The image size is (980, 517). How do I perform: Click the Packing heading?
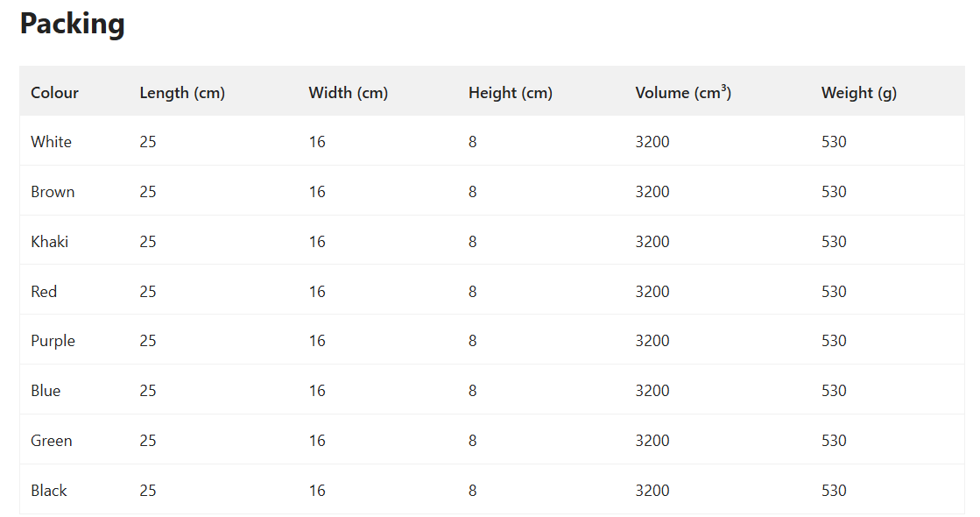click(73, 24)
